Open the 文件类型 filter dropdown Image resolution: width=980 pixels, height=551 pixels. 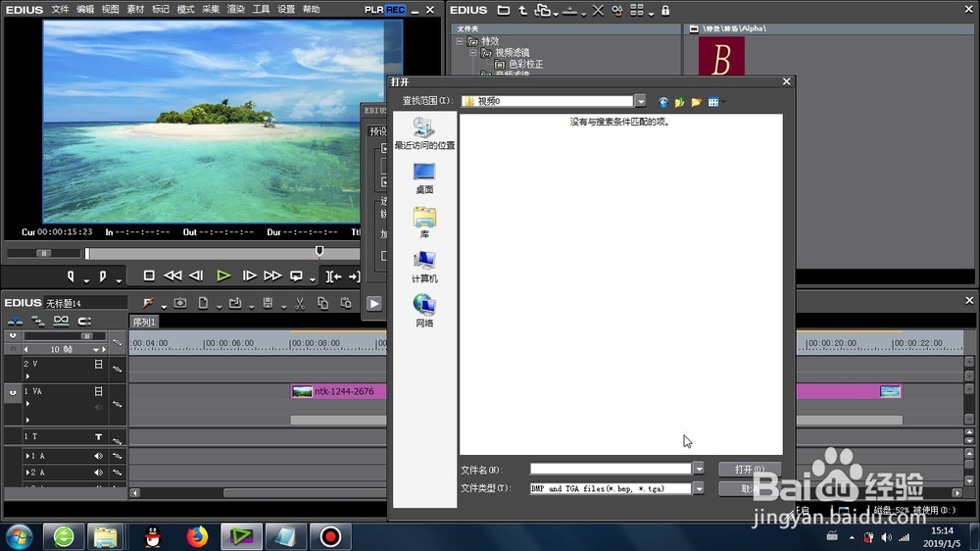coord(699,488)
